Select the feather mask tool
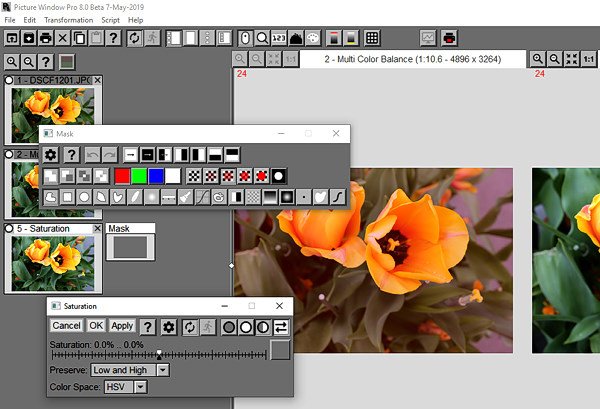Viewport: 600px width, 409px height. [135, 197]
